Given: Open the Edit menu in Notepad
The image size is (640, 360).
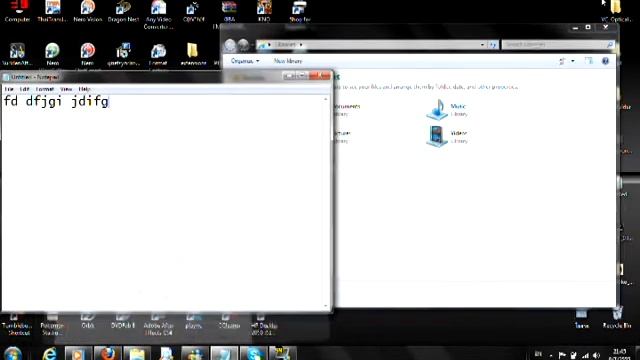Looking at the screenshot, I should 24,89.
